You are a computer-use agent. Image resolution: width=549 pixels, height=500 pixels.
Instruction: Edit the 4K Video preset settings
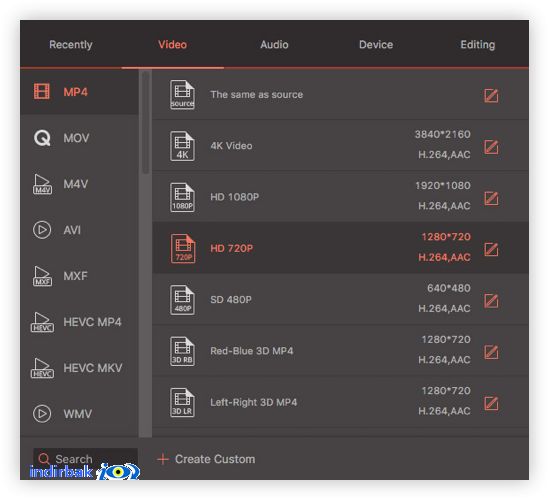(491, 147)
